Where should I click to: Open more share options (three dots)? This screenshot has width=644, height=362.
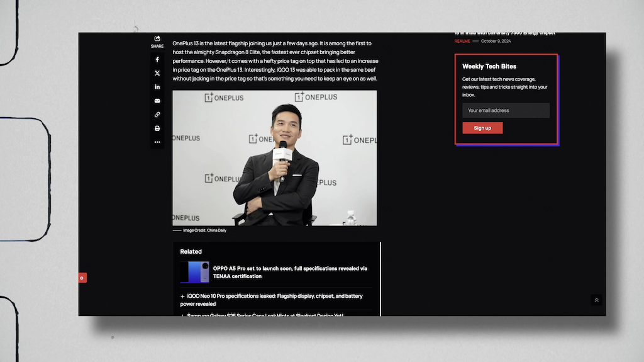coord(157,142)
